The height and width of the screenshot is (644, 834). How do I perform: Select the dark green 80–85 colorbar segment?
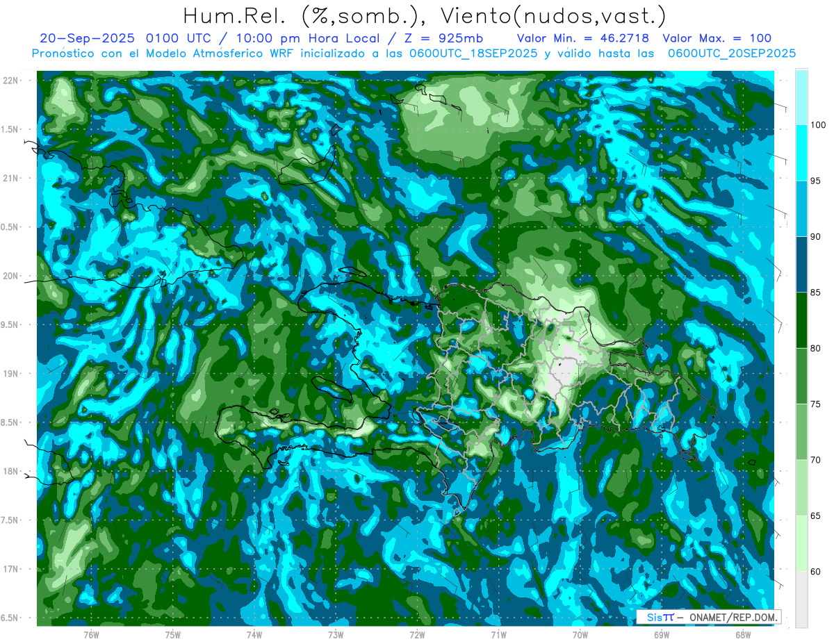pyautogui.click(x=801, y=320)
